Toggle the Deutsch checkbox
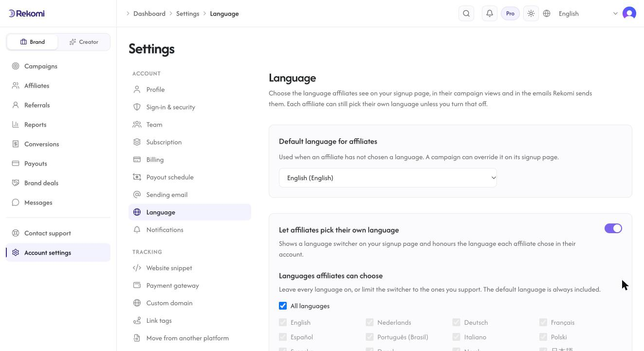This screenshot has width=644, height=351. (x=456, y=322)
